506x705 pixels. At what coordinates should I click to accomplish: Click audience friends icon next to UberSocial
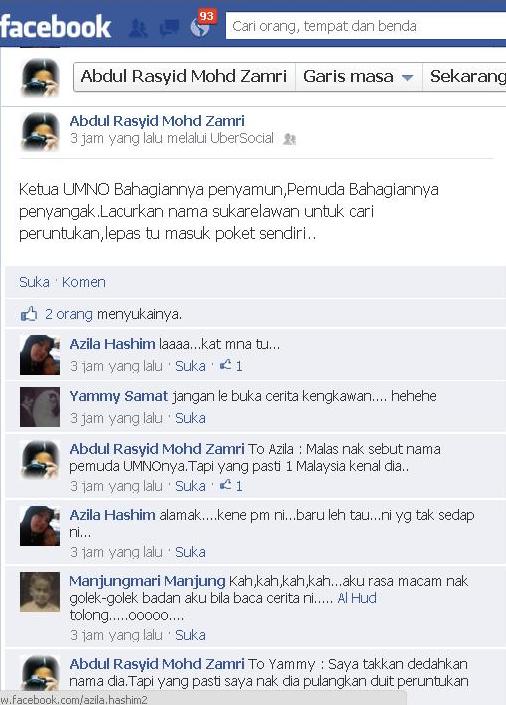click(289, 139)
